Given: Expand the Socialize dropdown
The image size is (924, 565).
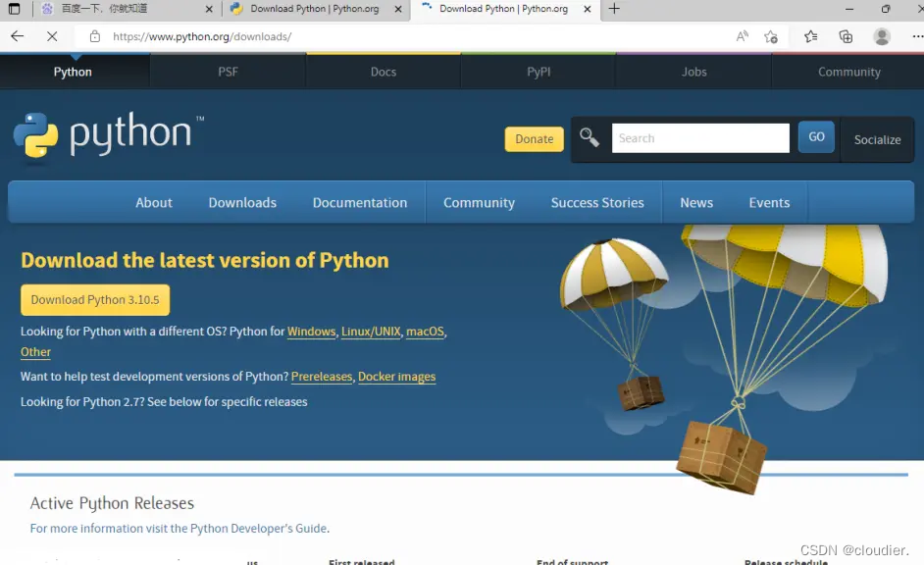Looking at the screenshot, I should click(878, 139).
